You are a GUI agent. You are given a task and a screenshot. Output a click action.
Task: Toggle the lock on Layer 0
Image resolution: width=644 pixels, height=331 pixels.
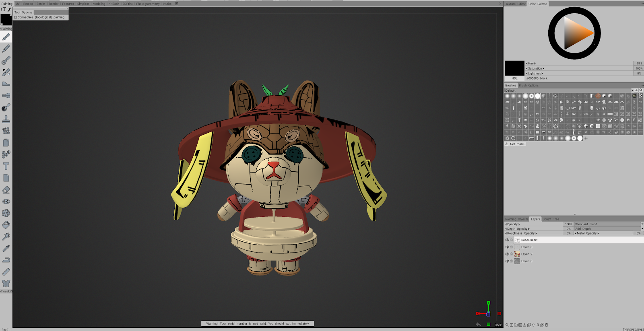(x=512, y=261)
